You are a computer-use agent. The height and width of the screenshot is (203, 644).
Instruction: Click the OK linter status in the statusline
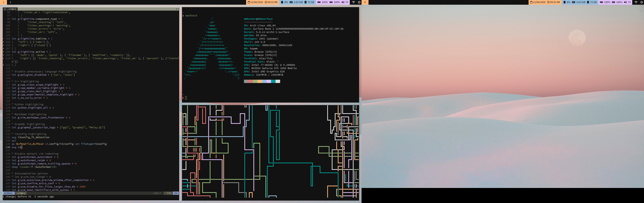pyautogui.click(x=176, y=193)
